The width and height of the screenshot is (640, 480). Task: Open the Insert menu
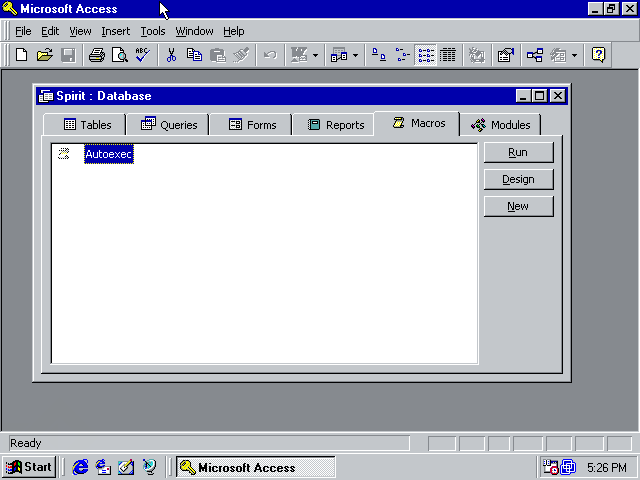point(116,31)
